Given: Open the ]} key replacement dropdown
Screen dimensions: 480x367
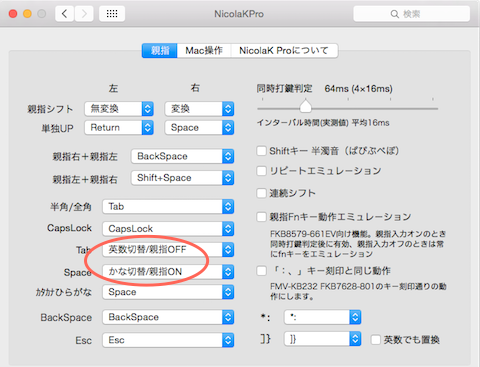Looking at the screenshot, I should pyautogui.click(x=323, y=339).
